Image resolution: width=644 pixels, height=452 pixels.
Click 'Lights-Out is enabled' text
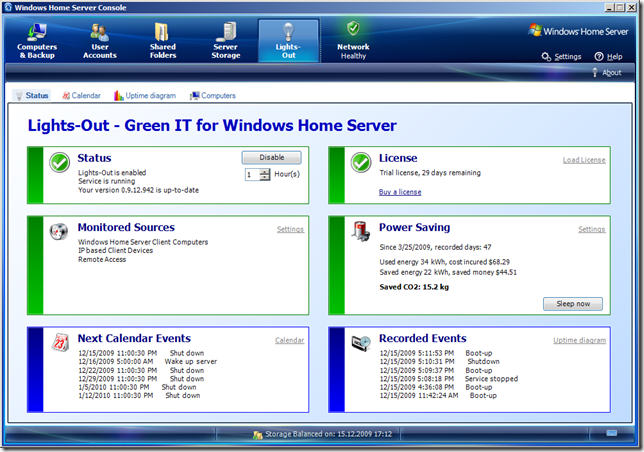pyautogui.click(x=112, y=173)
